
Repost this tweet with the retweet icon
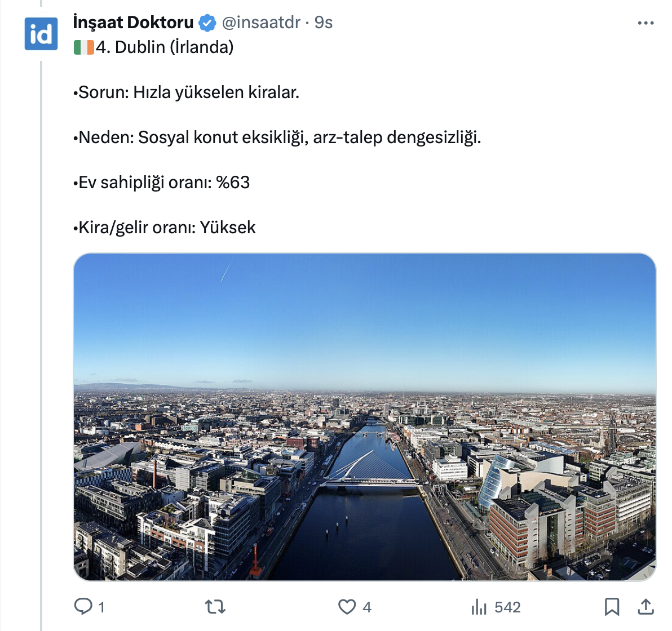tap(215, 607)
